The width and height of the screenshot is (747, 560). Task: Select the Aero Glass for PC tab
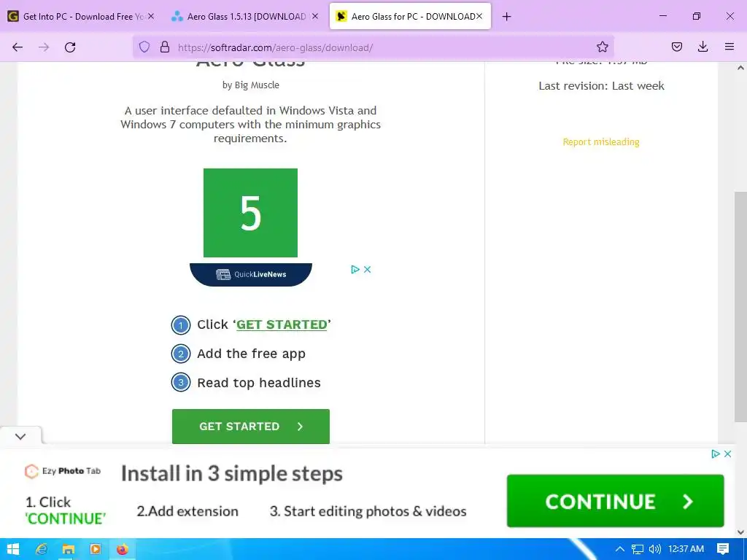410,16
